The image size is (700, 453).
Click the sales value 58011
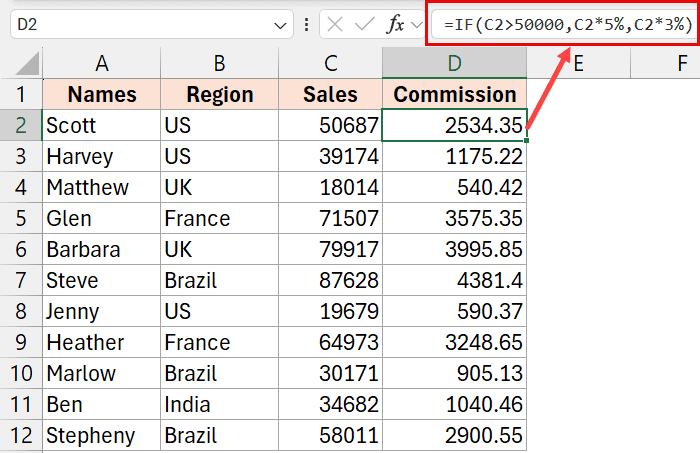[330, 435]
